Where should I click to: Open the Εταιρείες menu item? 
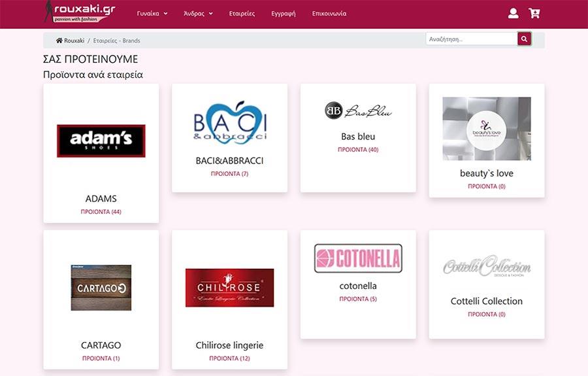pyautogui.click(x=242, y=14)
